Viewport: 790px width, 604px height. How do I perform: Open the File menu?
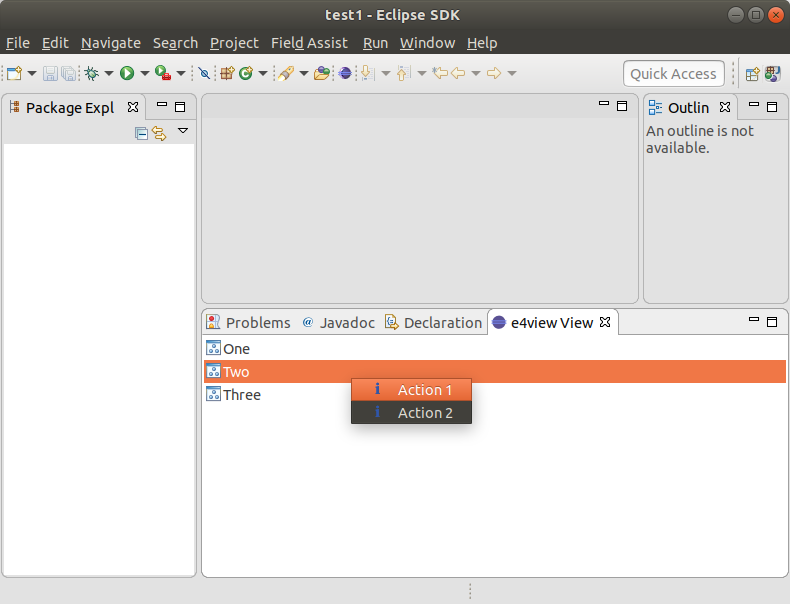[18, 43]
